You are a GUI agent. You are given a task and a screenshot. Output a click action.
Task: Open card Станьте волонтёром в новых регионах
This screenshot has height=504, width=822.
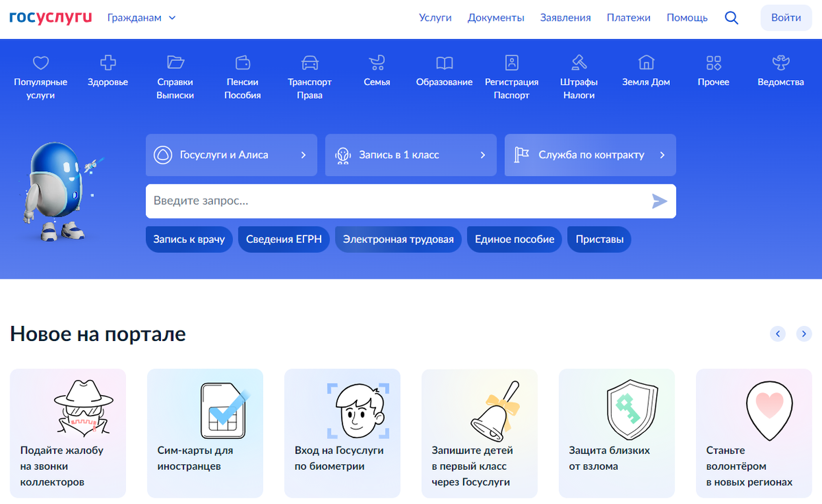point(754,433)
